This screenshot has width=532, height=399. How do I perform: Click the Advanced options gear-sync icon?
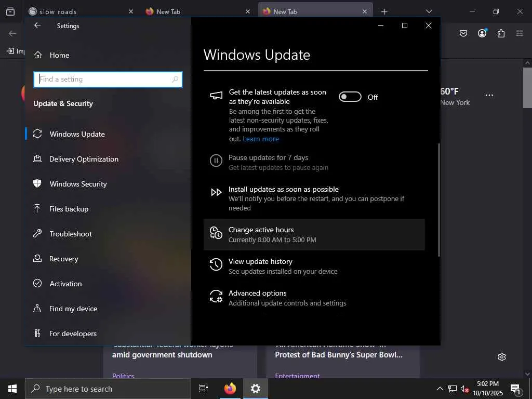(216, 296)
